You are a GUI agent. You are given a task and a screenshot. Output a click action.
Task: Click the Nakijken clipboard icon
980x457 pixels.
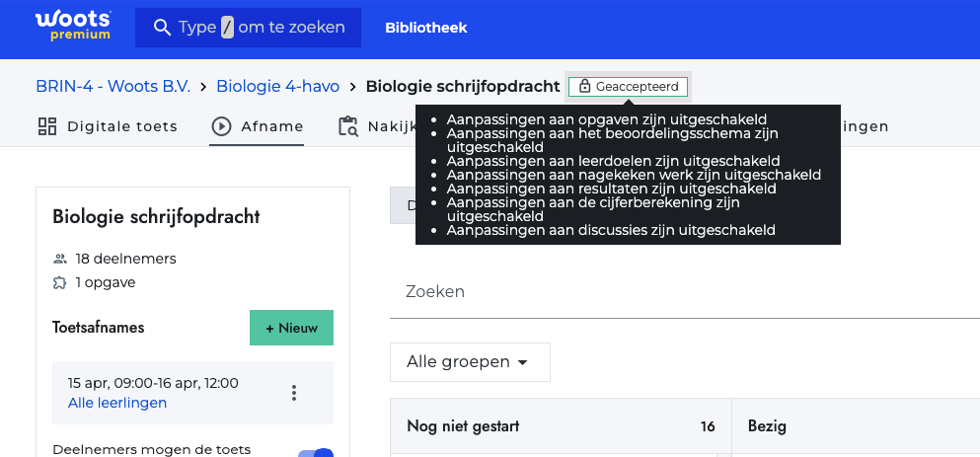pyautogui.click(x=347, y=126)
